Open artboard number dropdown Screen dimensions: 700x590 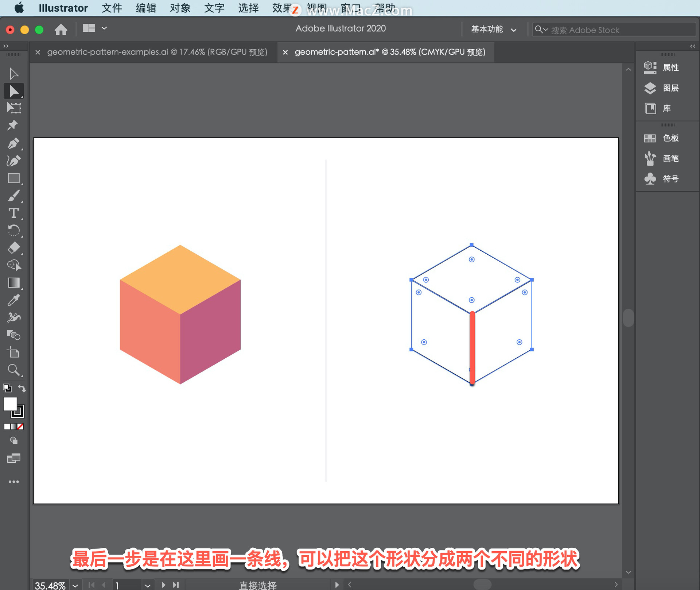(147, 585)
